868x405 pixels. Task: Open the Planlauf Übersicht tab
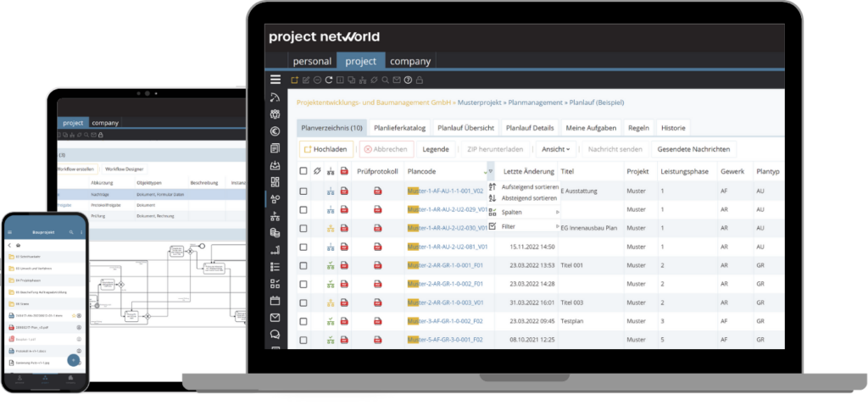click(465, 128)
